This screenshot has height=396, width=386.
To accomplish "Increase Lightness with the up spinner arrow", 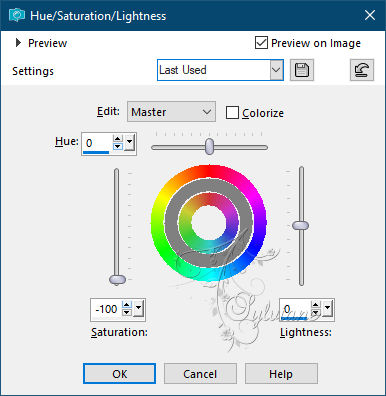I will click(x=315, y=305).
